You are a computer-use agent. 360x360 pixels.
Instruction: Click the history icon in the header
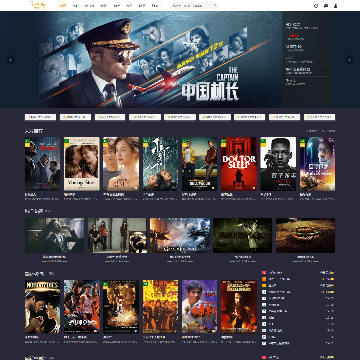316,6
